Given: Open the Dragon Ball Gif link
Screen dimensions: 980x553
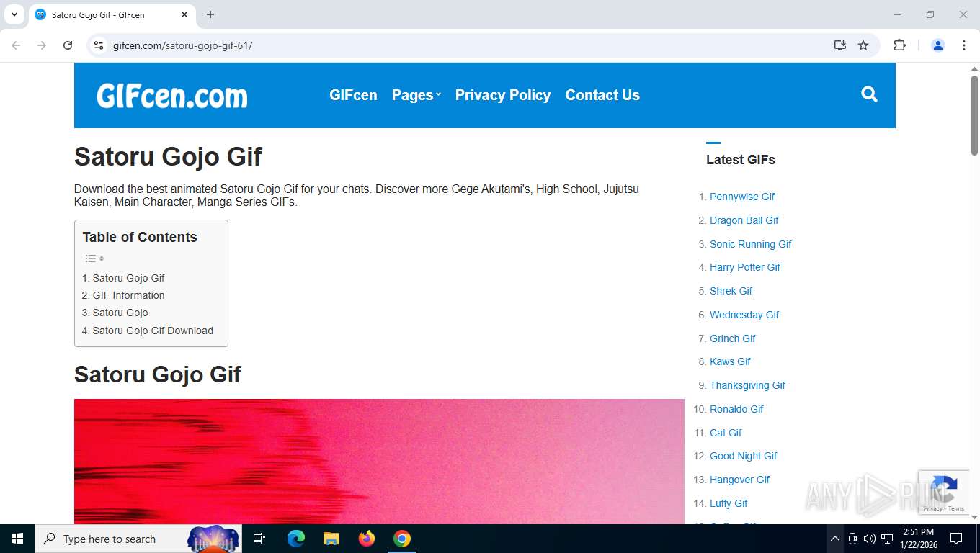Looking at the screenshot, I should [744, 220].
